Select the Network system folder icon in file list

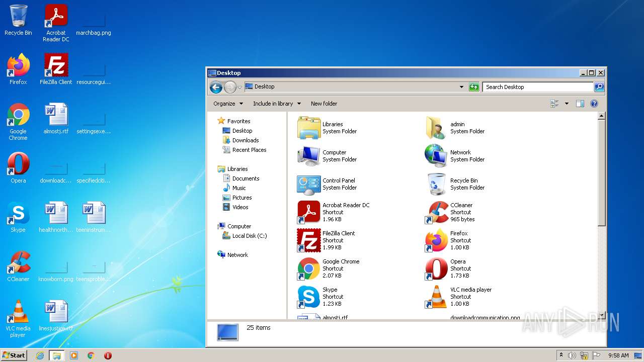pyautogui.click(x=436, y=156)
